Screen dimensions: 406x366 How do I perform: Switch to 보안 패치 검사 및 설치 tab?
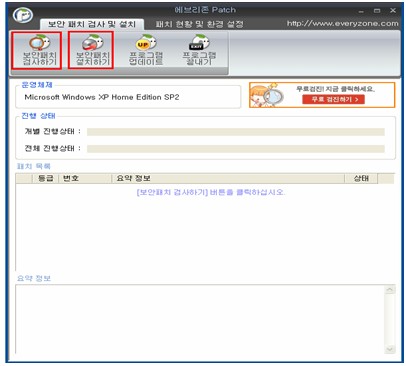[92, 24]
